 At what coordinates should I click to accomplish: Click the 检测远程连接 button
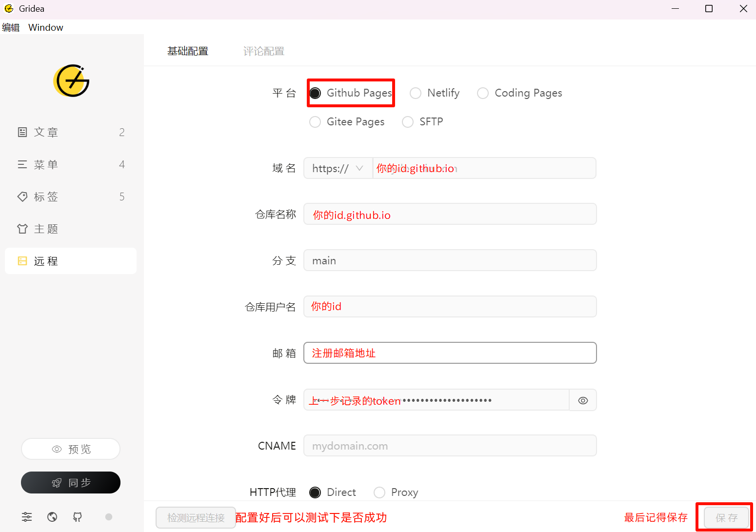click(196, 517)
